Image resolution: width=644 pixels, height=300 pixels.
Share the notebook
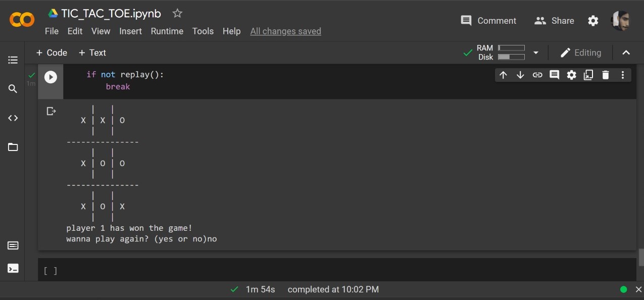554,21
